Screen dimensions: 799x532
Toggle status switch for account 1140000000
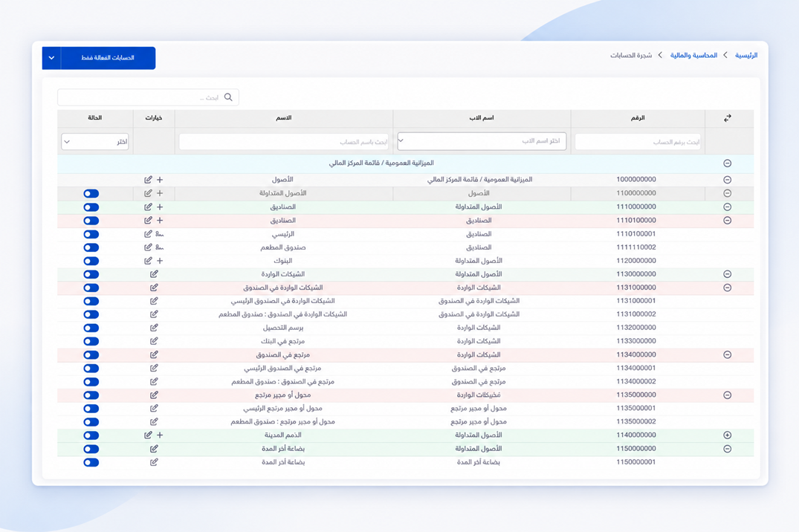pyautogui.click(x=91, y=435)
